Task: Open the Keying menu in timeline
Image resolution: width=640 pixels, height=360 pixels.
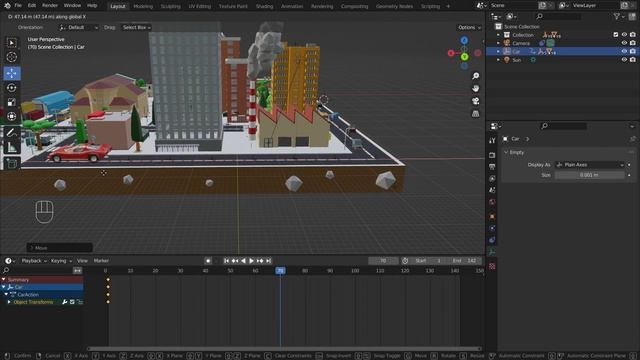Action: pos(61,261)
